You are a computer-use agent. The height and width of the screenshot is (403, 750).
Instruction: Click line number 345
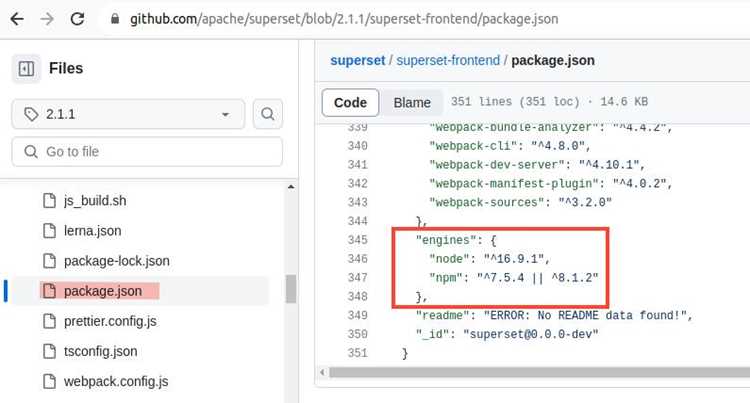tap(357, 240)
